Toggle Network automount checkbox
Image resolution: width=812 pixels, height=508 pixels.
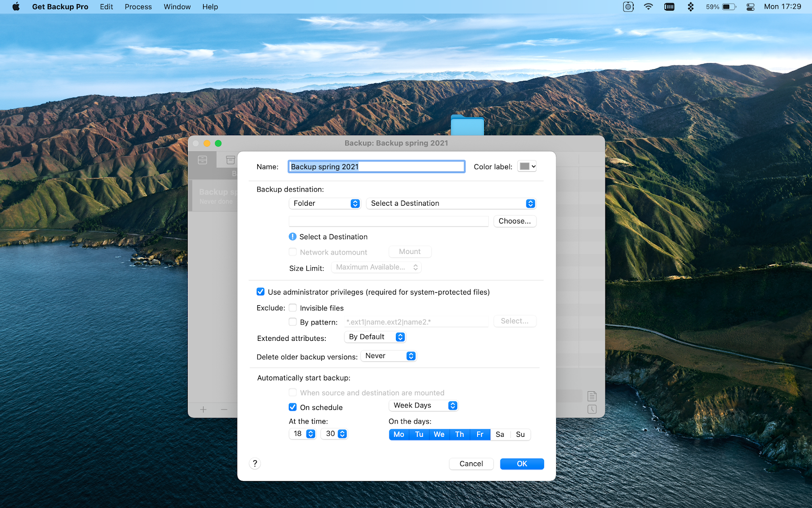pos(293,252)
